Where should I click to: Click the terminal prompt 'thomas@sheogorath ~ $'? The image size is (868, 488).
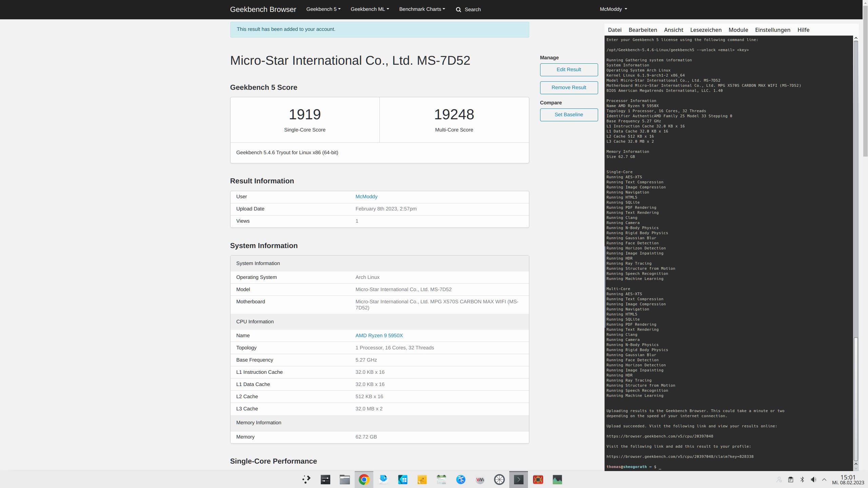[x=631, y=467]
